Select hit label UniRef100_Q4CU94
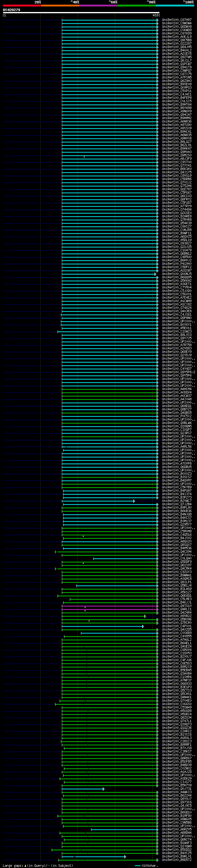This screenshot has width=197, height=868. pyautogui.click(x=176, y=552)
